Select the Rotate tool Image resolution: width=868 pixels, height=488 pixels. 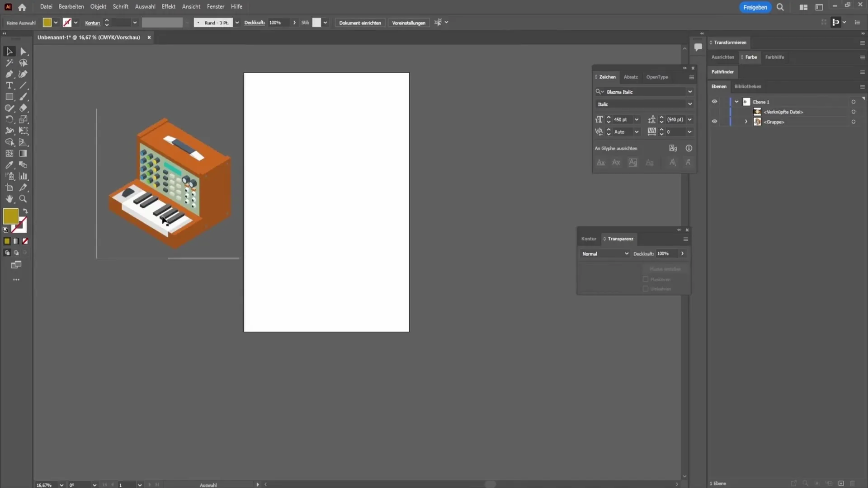coord(9,119)
